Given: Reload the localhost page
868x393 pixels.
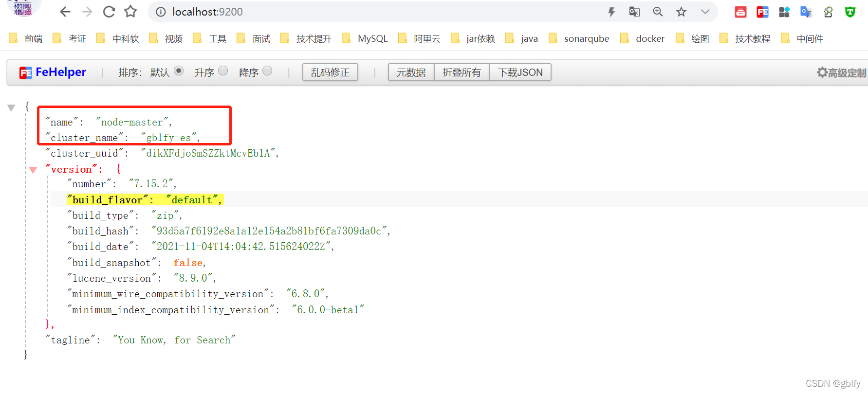Looking at the screenshot, I should (x=109, y=12).
